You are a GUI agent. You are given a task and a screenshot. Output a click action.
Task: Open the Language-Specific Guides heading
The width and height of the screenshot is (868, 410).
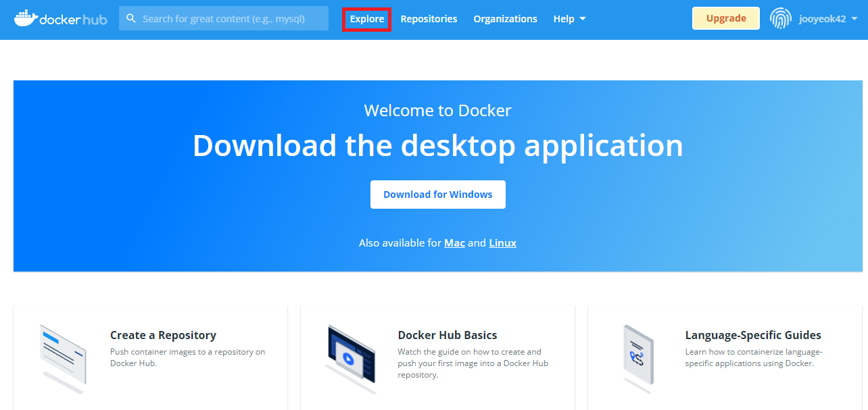[753, 335]
